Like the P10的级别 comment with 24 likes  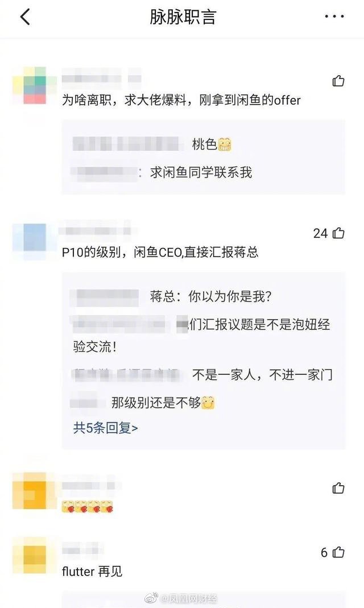(x=338, y=233)
